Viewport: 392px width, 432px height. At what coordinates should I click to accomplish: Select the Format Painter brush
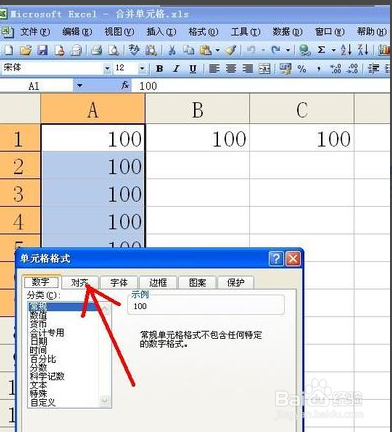pyautogui.click(x=231, y=50)
